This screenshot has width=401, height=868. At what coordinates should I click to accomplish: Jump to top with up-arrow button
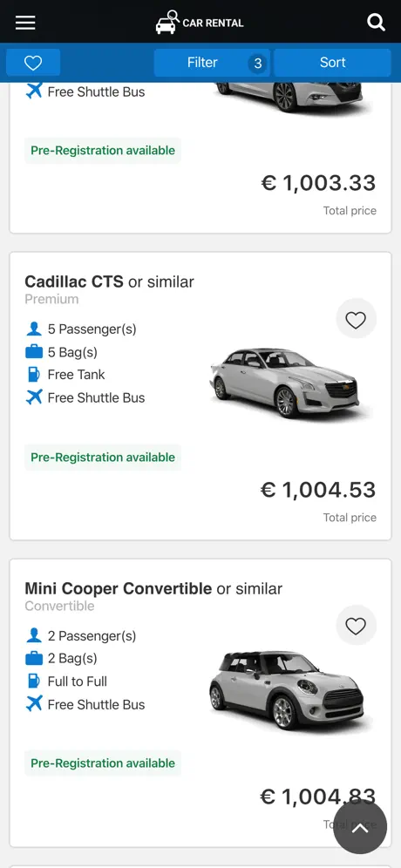360,828
